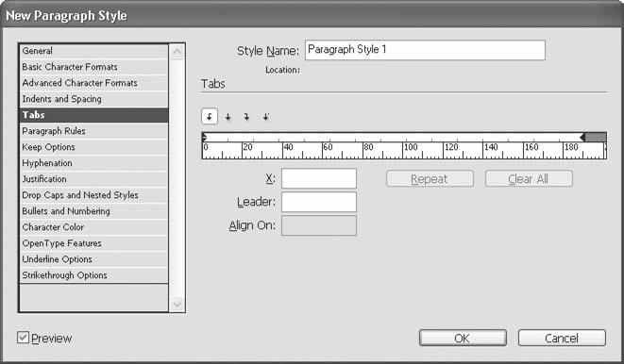Click the OK button
The width and height of the screenshot is (624, 364).
click(x=463, y=339)
